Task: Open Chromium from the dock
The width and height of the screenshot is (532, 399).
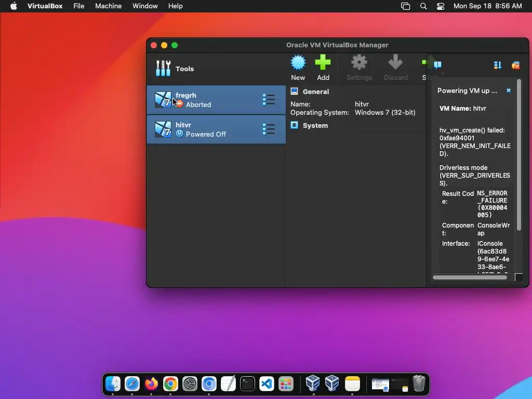Action: tap(209, 384)
